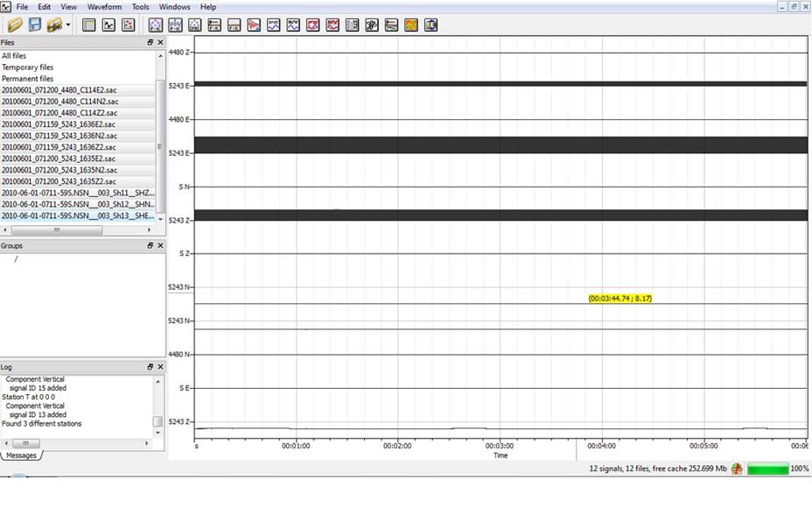812x508 pixels.
Task: Switch to the Messages tab
Action: (x=22, y=455)
